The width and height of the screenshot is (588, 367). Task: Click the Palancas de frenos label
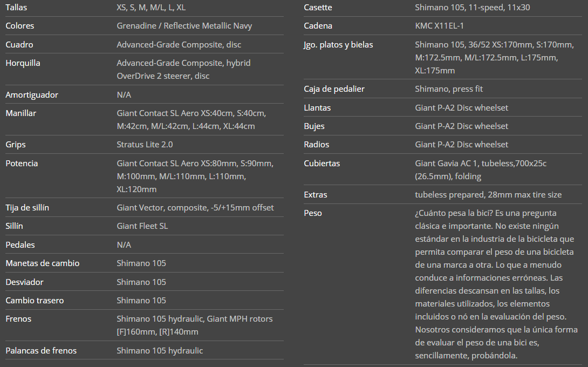tap(41, 351)
